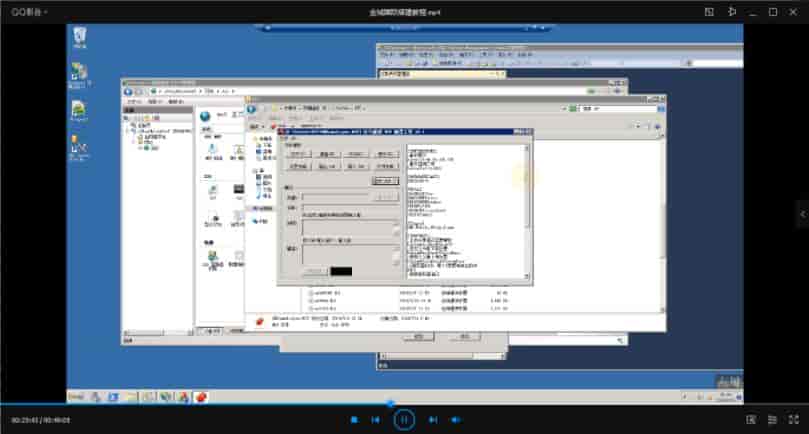Skip to the next video
Image resolution: width=809 pixels, height=434 pixels.
[433, 420]
